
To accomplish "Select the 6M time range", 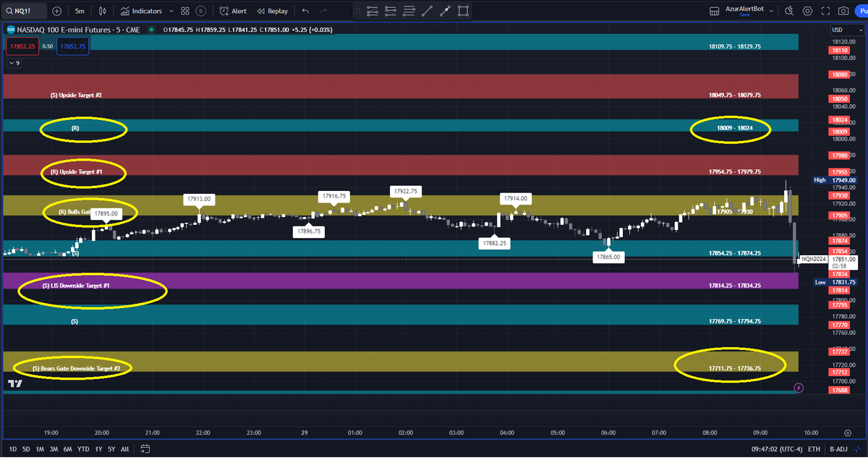I will pos(68,449).
